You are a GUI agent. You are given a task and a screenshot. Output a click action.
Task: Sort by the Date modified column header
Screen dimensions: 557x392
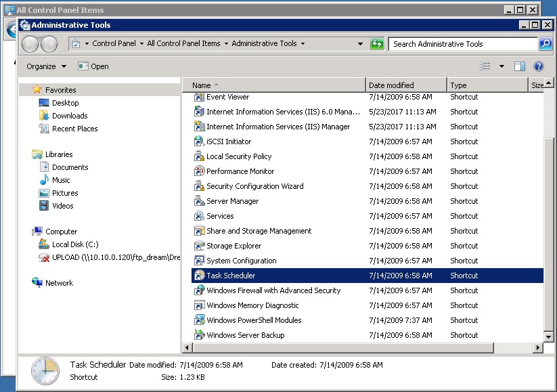pos(406,85)
